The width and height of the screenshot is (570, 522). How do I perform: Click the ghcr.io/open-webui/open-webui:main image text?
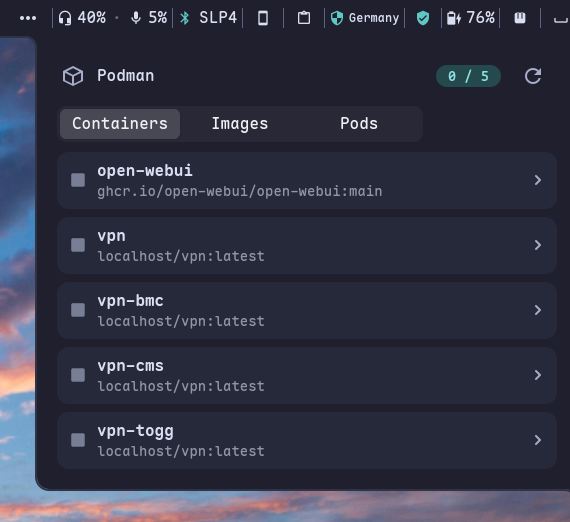click(x=240, y=192)
